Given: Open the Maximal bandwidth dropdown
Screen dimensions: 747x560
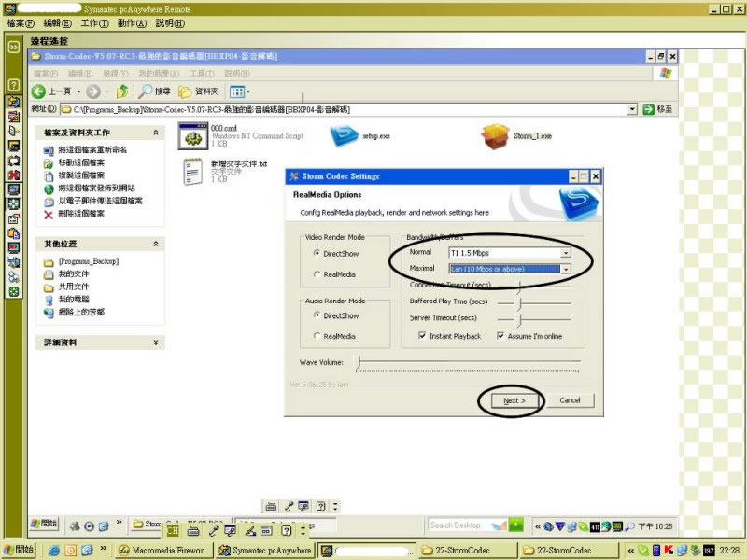Looking at the screenshot, I should (566, 269).
